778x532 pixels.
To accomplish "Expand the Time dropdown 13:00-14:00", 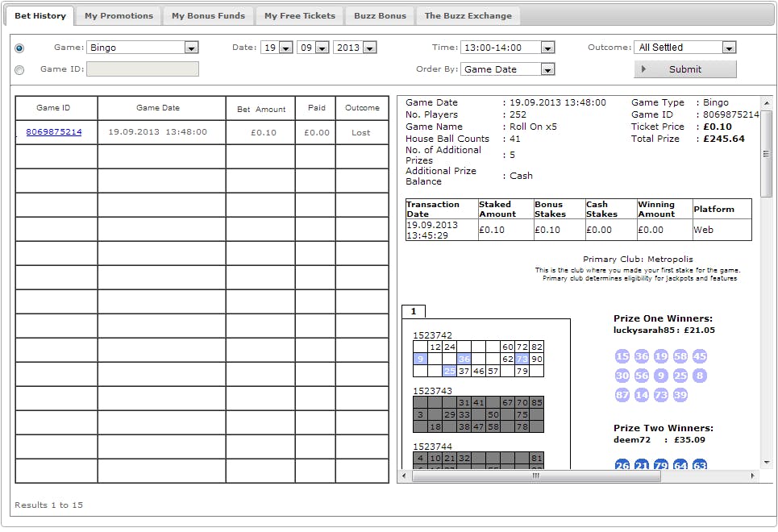I will [508, 48].
